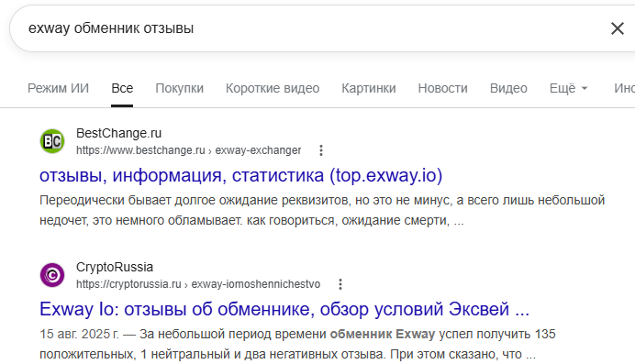Open the Новости tab

[x=442, y=88]
